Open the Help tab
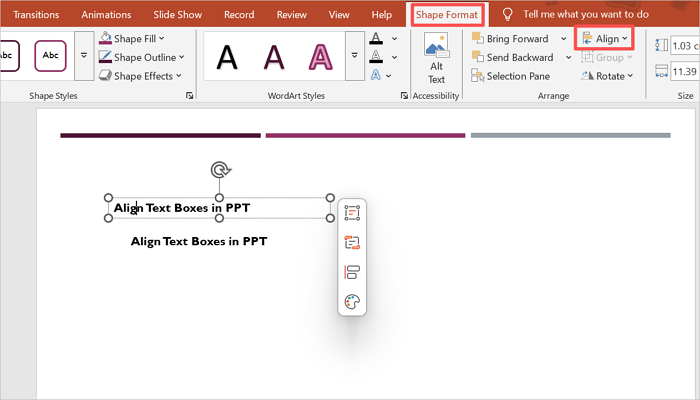Viewport: 700px width, 400px height. tap(382, 15)
